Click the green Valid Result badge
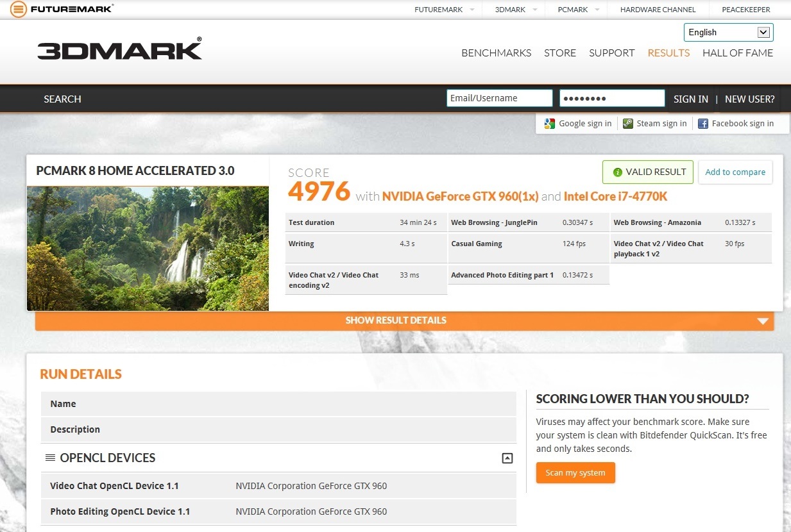Screen dimensions: 791x532 [647, 172]
